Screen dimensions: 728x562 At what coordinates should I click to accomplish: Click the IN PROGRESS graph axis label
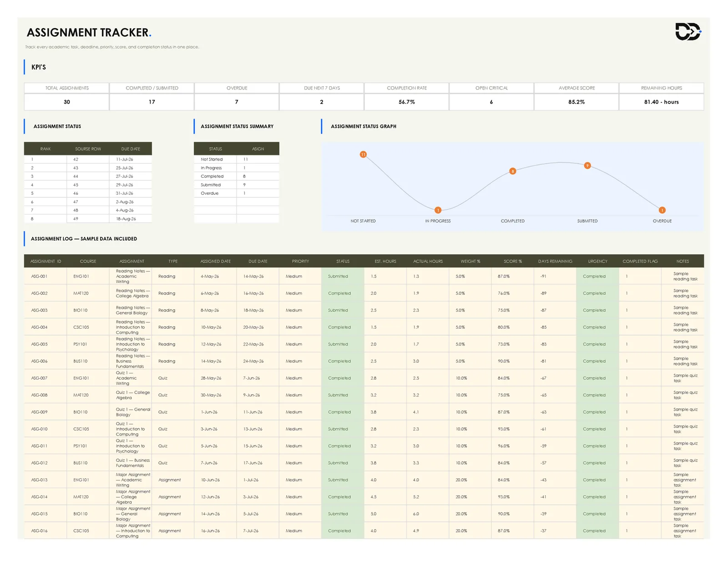coord(438,221)
